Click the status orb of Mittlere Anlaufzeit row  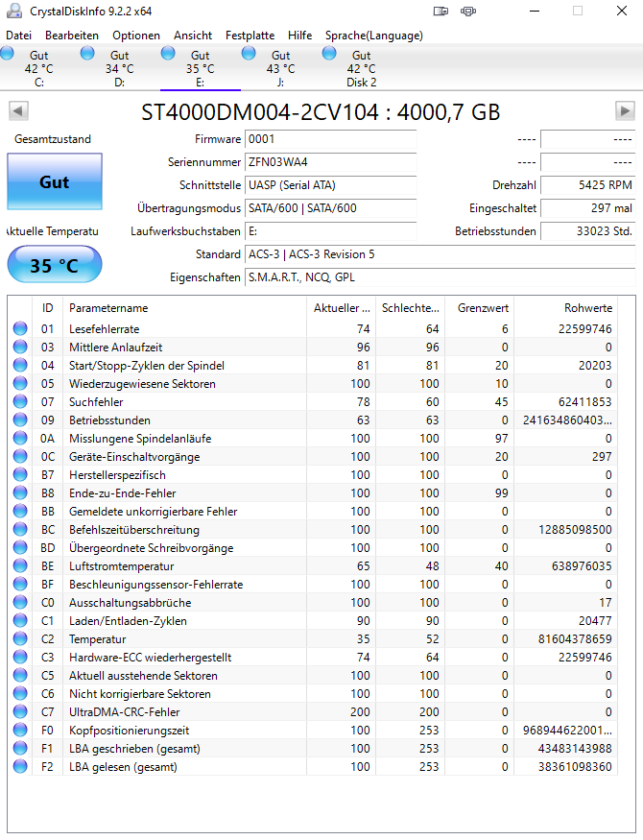pos(20,347)
